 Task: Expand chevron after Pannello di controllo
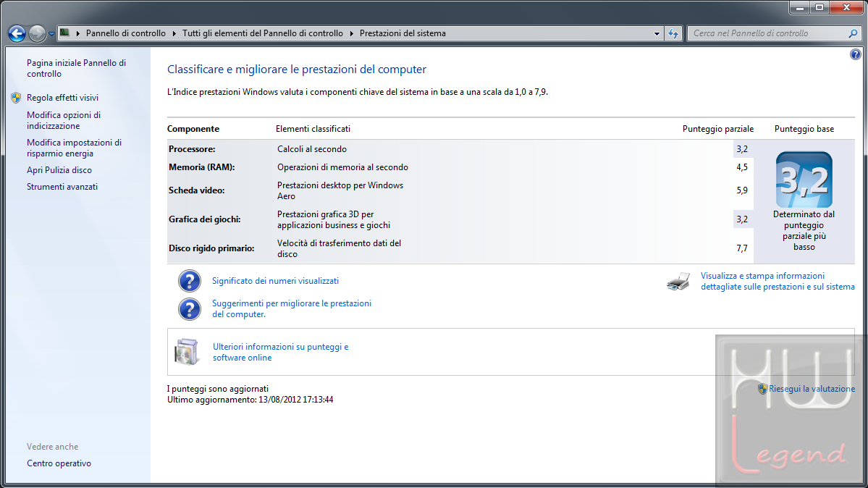click(174, 33)
